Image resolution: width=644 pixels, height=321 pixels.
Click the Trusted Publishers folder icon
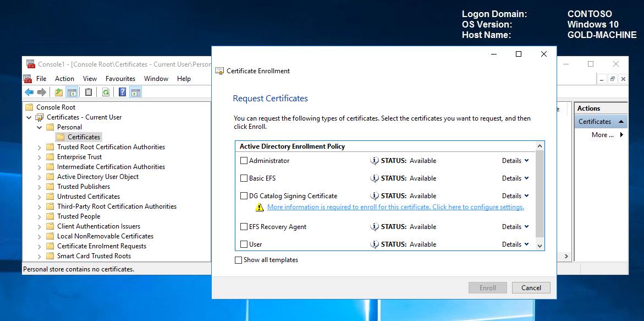tap(50, 187)
